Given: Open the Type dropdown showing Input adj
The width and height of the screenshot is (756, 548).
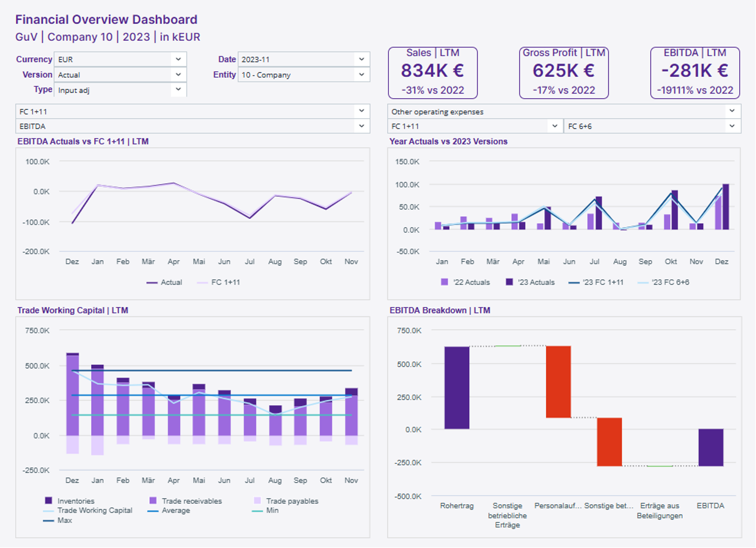Looking at the screenshot, I should tap(178, 89).
